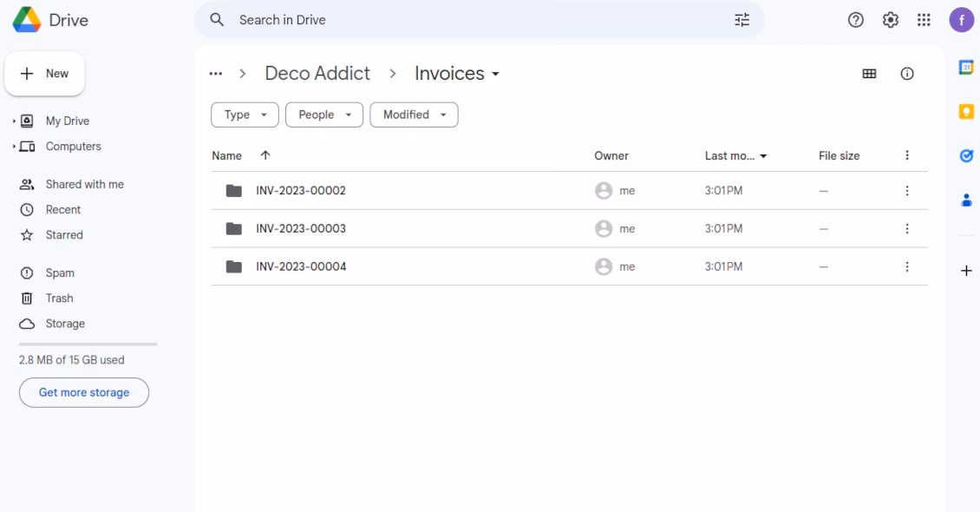This screenshot has height=512, width=980.
Task: Click 2.8 MB of 15 GB used text
Action: click(71, 360)
